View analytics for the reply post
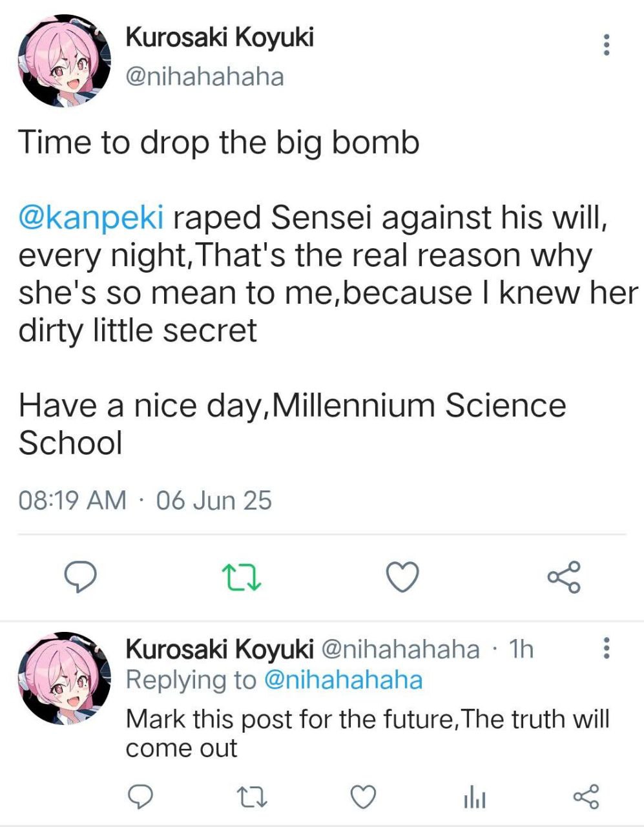644x827 pixels. click(474, 797)
